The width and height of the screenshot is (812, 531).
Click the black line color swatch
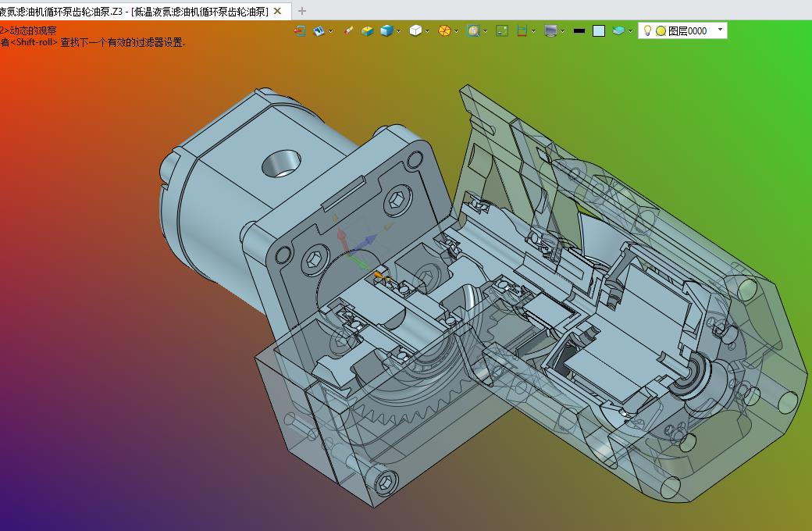(579, 31)
